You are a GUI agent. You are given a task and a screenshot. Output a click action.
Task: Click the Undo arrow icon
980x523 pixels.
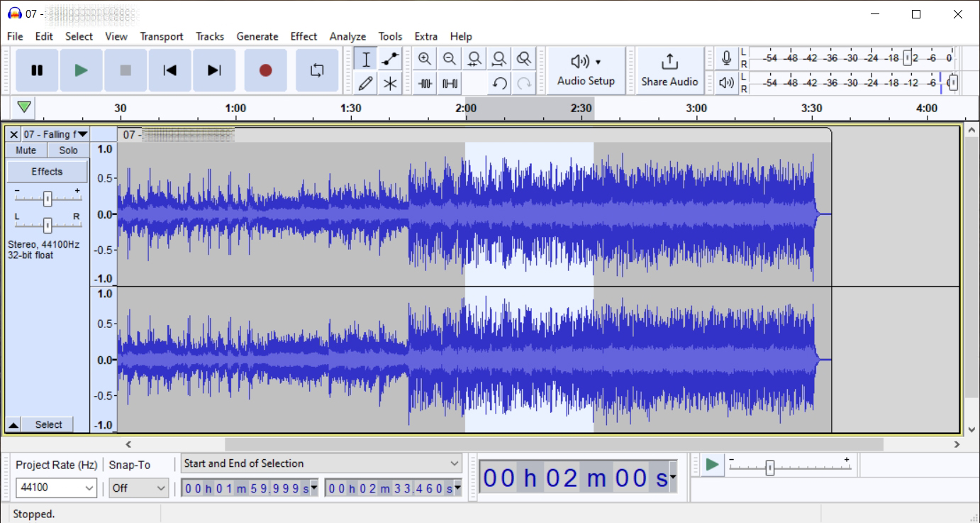click(x=499, y=84)
